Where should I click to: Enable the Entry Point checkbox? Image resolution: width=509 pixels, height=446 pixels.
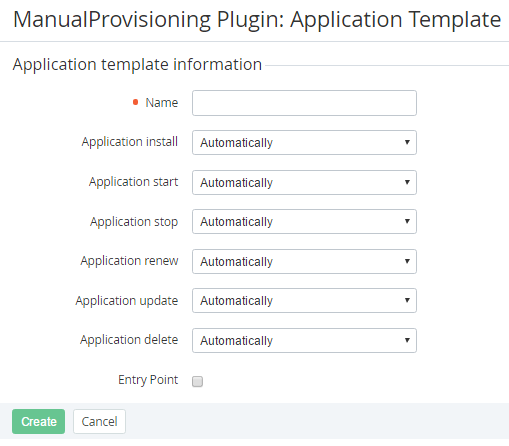(197, 381)
